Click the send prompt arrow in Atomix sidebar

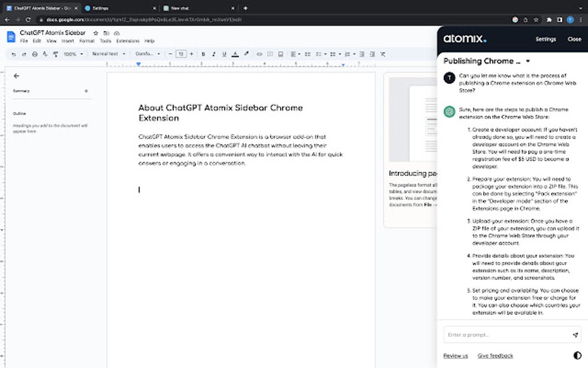click(574, 335)
